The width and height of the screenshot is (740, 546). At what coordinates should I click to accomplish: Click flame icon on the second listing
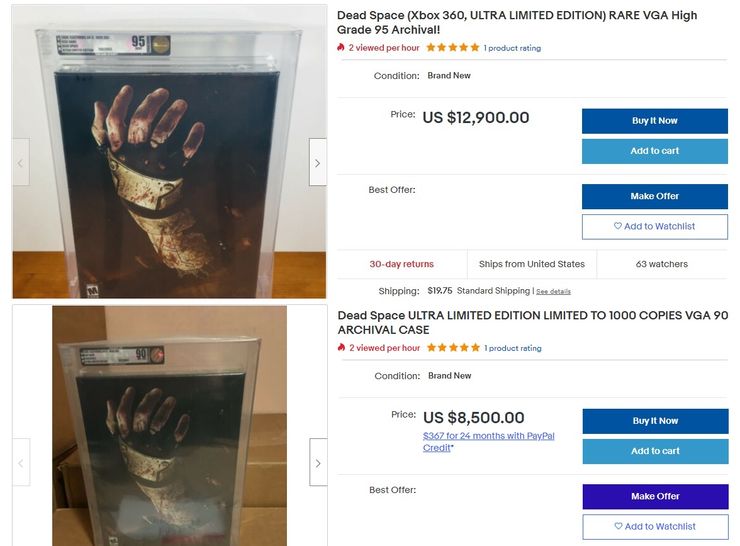tap(342, 348)
